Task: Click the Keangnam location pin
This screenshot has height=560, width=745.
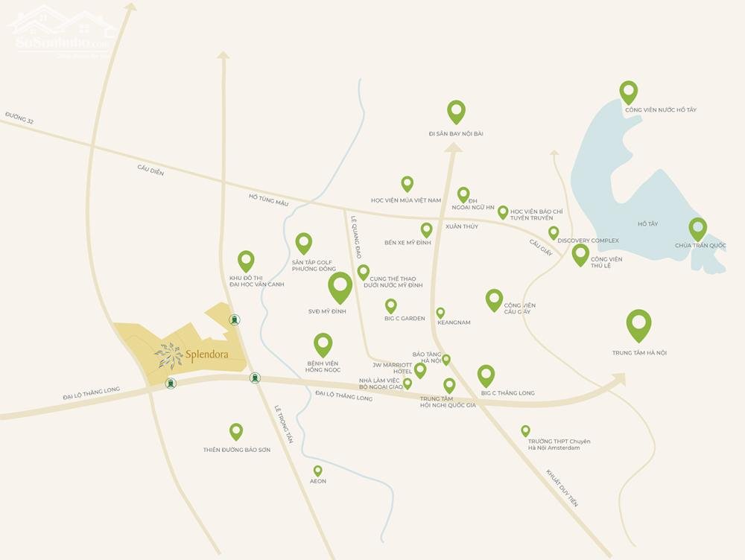Action: pos(440,313)
